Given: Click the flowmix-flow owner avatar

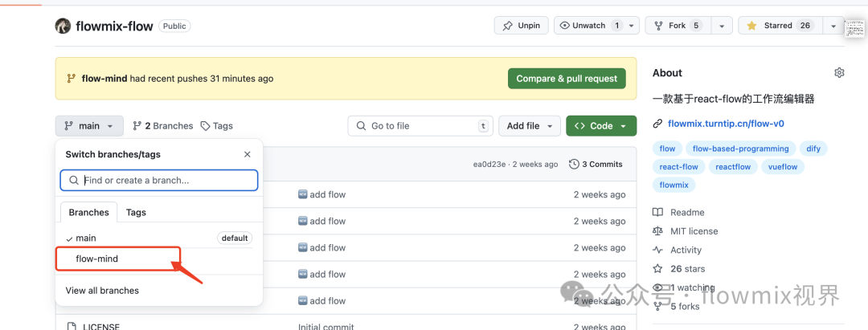Looking at the screenshot, I should click(63, 26).
